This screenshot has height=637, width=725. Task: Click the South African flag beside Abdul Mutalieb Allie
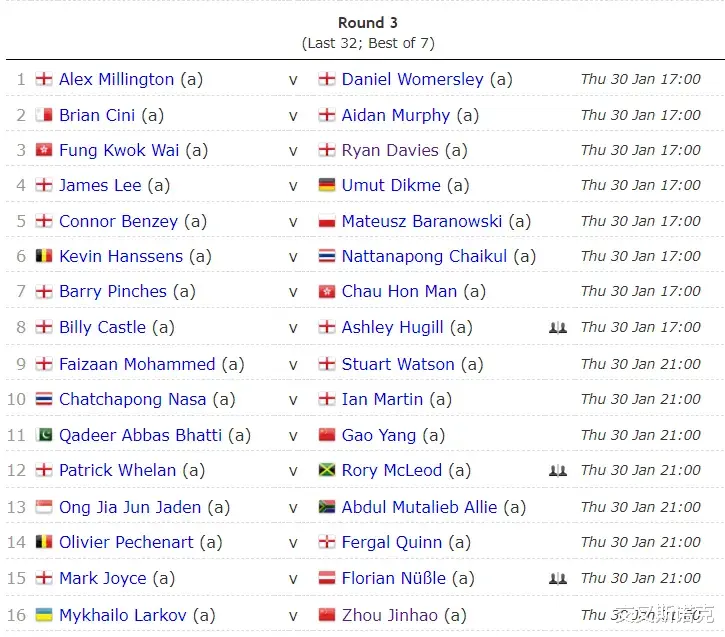point(327,508)
